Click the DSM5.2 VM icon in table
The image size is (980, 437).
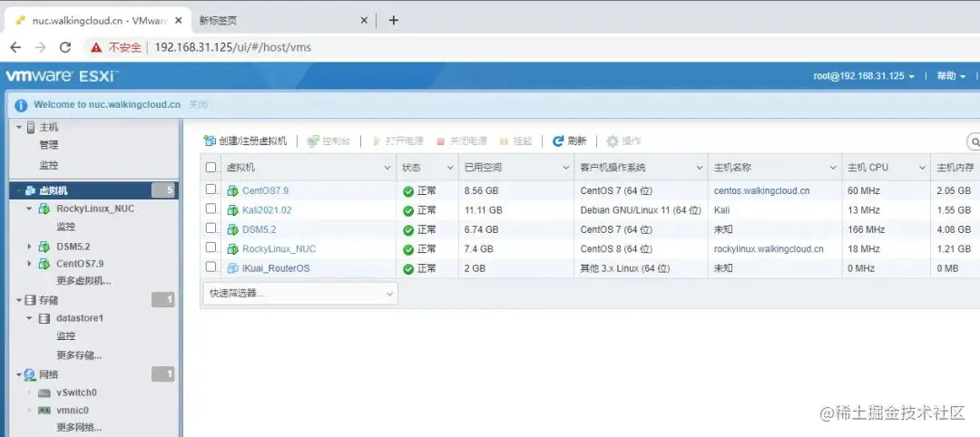[x=232, y=229]
